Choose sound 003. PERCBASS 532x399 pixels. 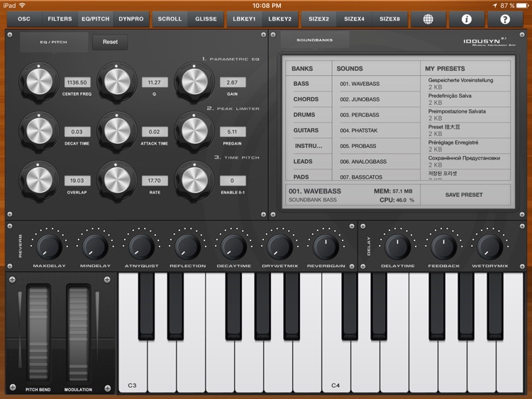pyautogui.click(x=376, y=115)
